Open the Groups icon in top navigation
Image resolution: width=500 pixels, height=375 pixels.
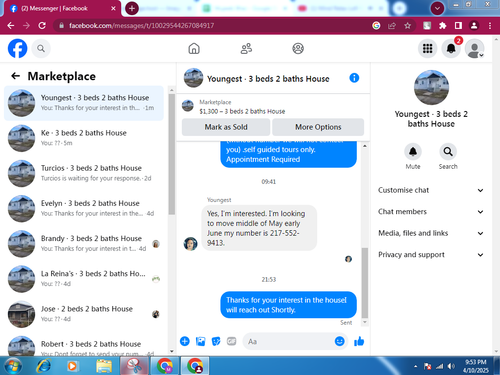pyautogui.click(x=298, y=48)
